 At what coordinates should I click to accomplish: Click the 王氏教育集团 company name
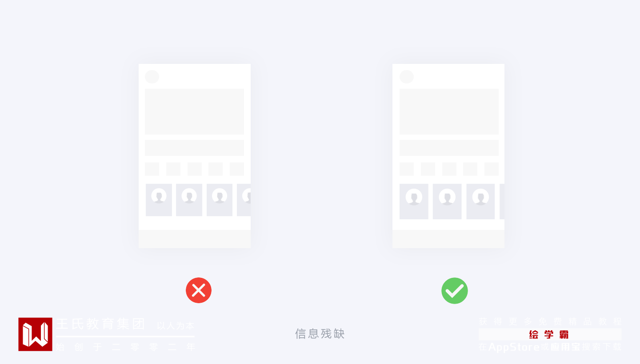coord(101,324)
